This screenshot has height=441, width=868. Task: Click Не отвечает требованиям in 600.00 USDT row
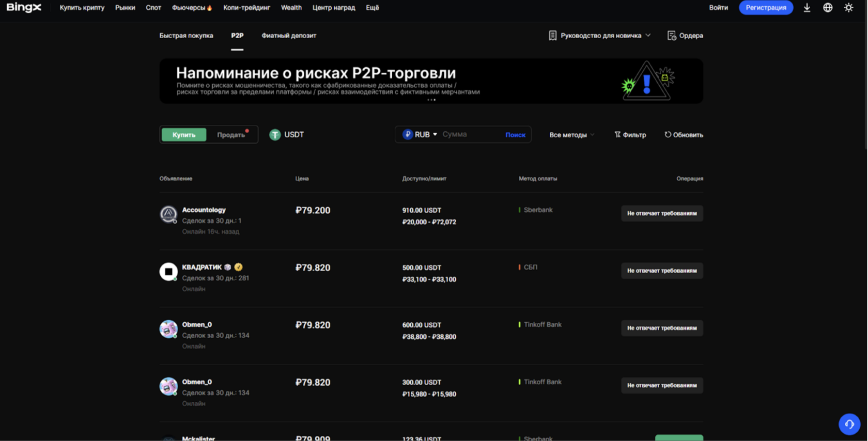click(662, 328)
